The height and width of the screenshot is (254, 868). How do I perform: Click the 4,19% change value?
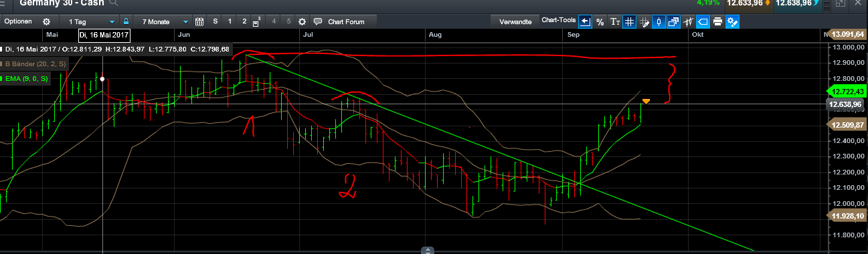[707, 3]
